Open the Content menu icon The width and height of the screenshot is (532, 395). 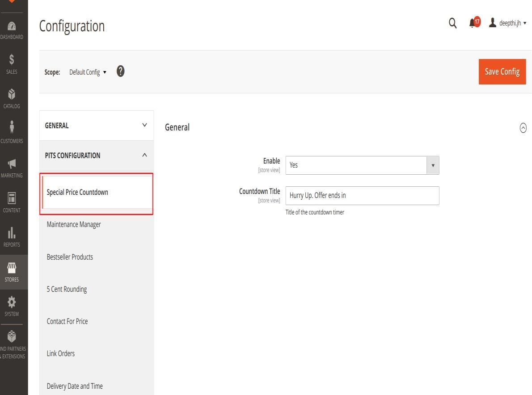pyautogui.click(x=13, y=202)
